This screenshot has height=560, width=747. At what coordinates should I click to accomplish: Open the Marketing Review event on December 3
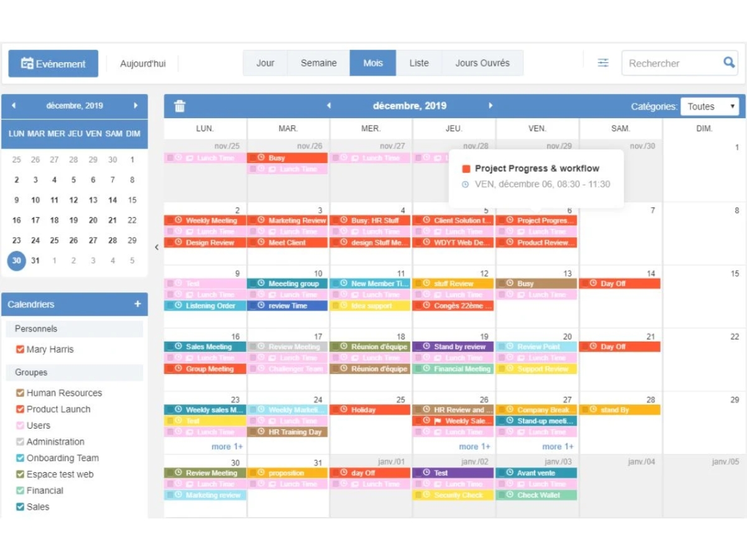[x=288, y=220]
